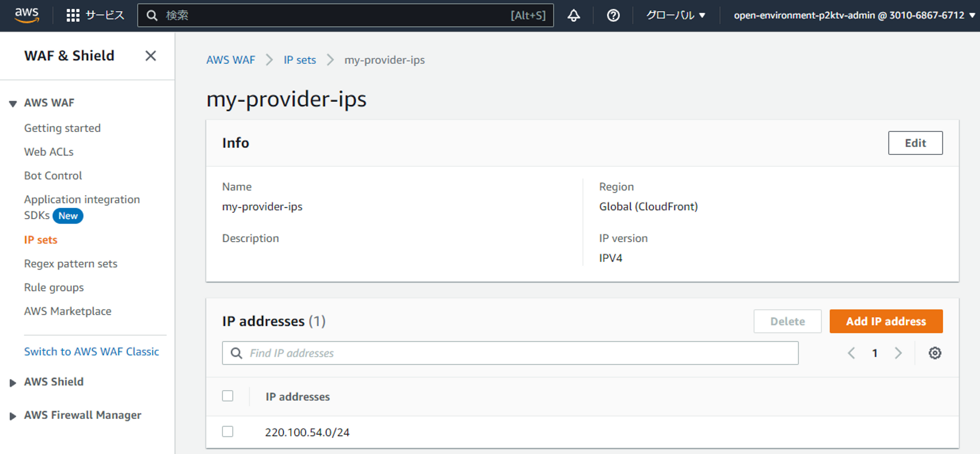The height and width of the screenshot is (454, 980).
Task: Switch to AWS WAF Classic
Action: click(91, 351)
